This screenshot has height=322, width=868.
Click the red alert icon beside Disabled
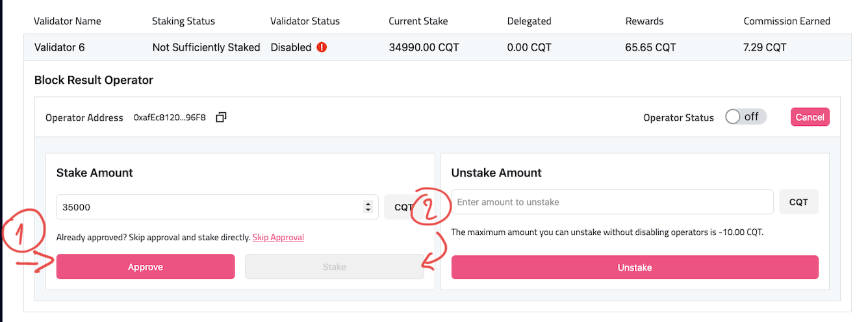(322, 47)
